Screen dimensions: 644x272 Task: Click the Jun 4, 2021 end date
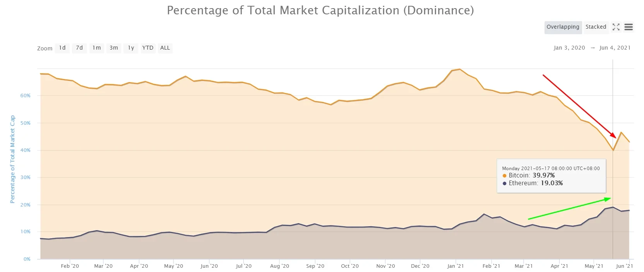point(615,48)
